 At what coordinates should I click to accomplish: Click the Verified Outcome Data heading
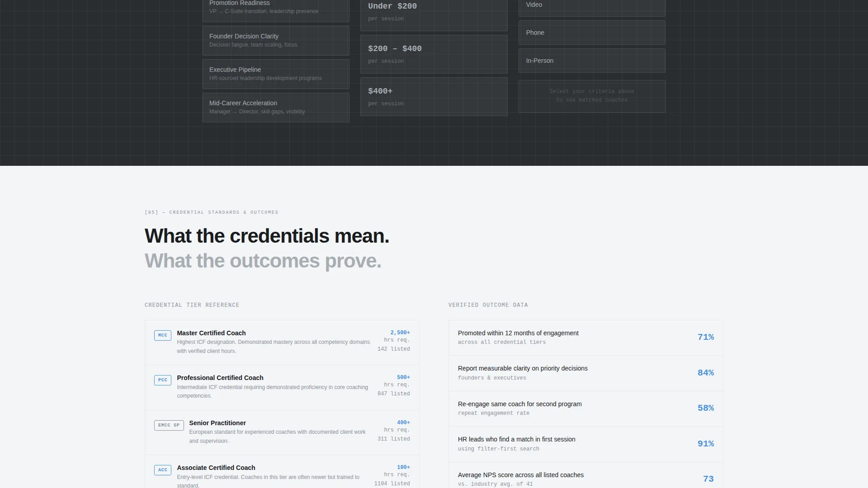(x=488, y=305)
